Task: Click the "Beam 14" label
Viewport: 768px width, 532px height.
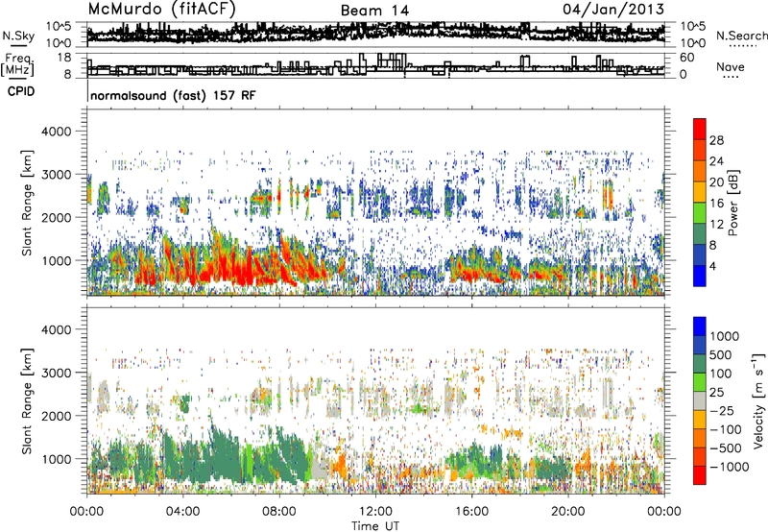Action: (x=374, y=11)
